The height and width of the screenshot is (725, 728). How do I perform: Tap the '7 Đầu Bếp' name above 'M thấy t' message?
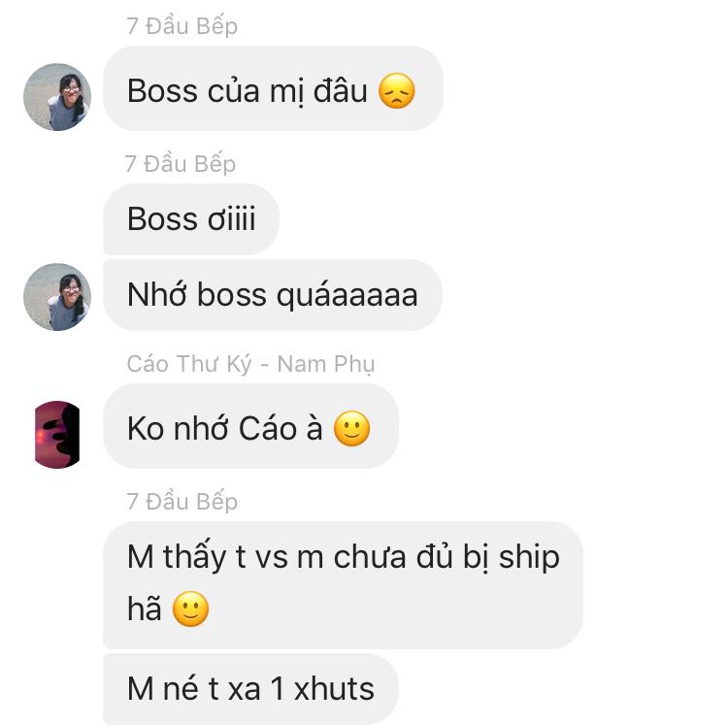coord(182,502)
